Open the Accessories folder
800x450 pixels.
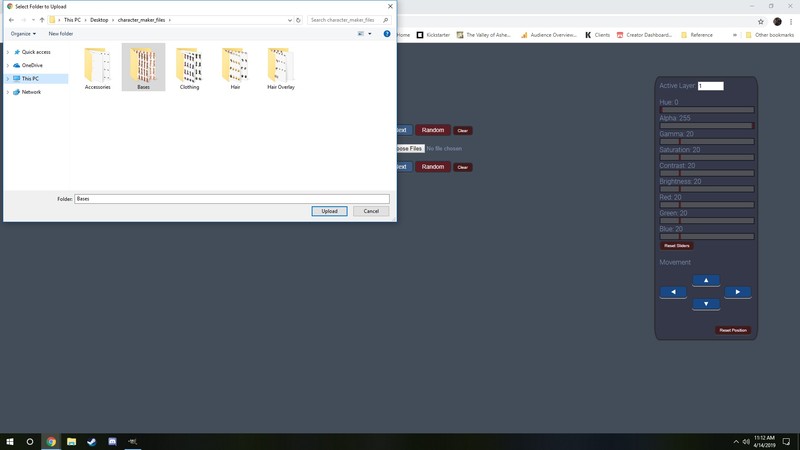click(x=97, y=68)
